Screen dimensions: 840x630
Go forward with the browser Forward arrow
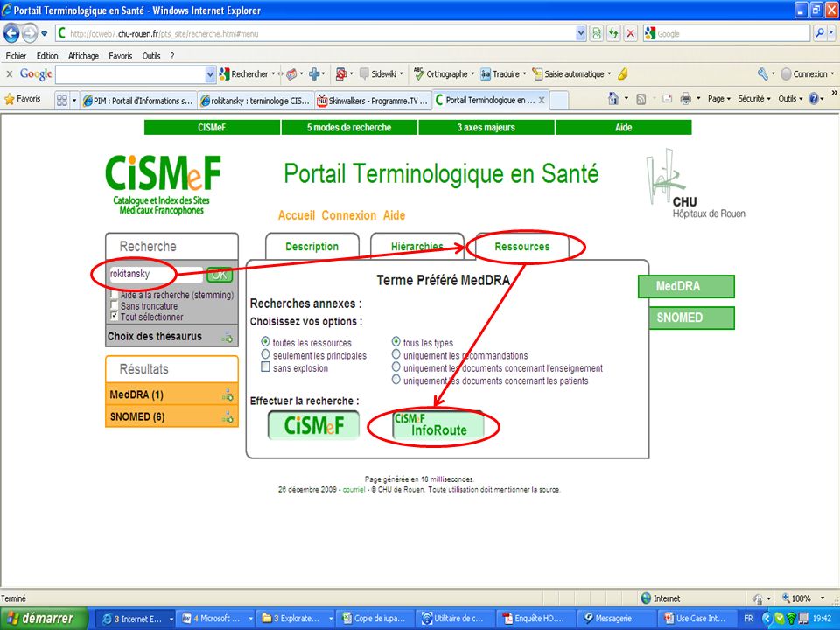click(30, 34)
